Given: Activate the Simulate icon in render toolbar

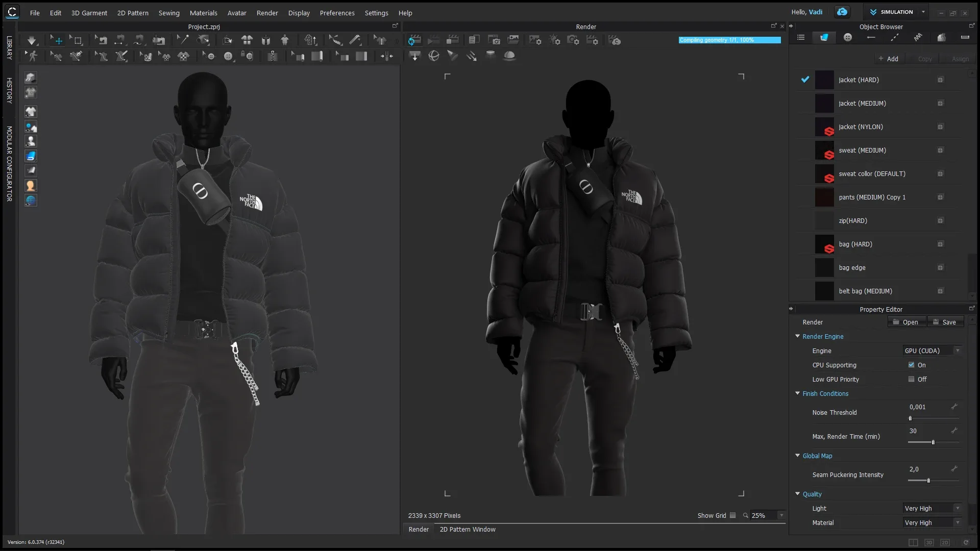Looking at the screenshot, I should pos(414,40).
